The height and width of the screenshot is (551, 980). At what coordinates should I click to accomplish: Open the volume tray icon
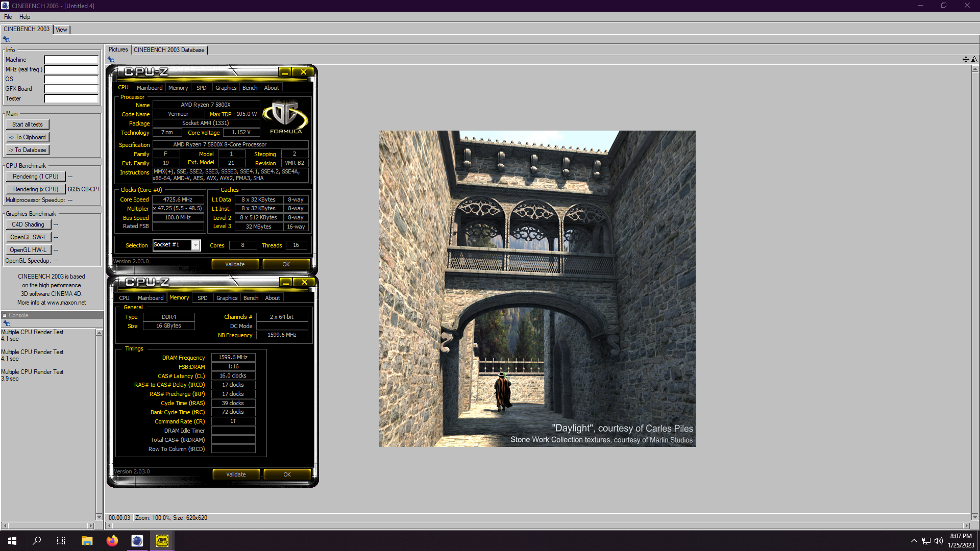(x=939, y=541)
